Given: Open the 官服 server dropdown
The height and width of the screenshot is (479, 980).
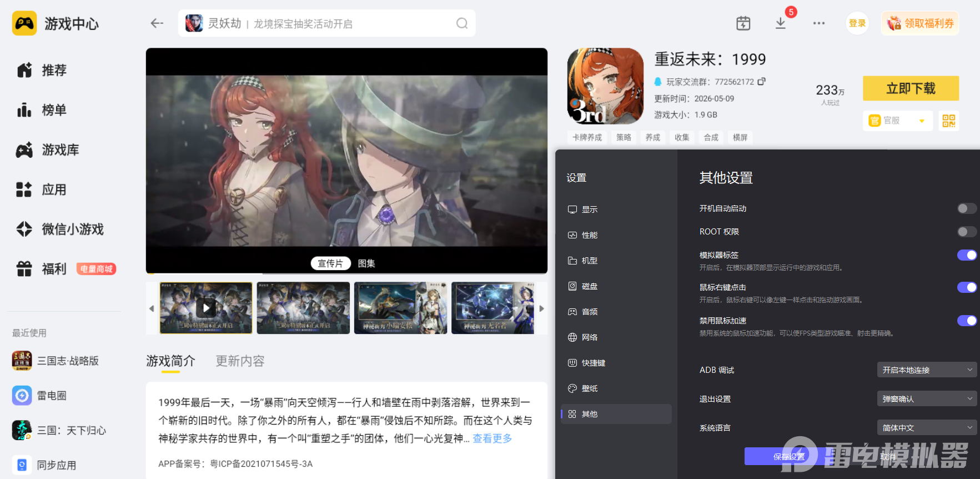Looking at the screenshot, I should pyautogui.click(x=898, y=121).
